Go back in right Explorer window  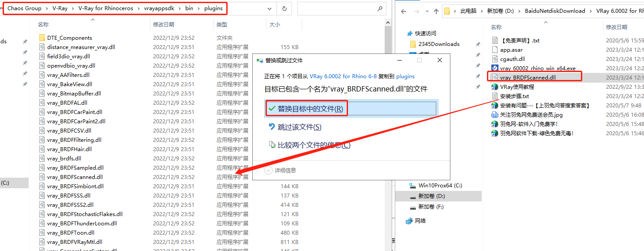click(x=404, y=11)
